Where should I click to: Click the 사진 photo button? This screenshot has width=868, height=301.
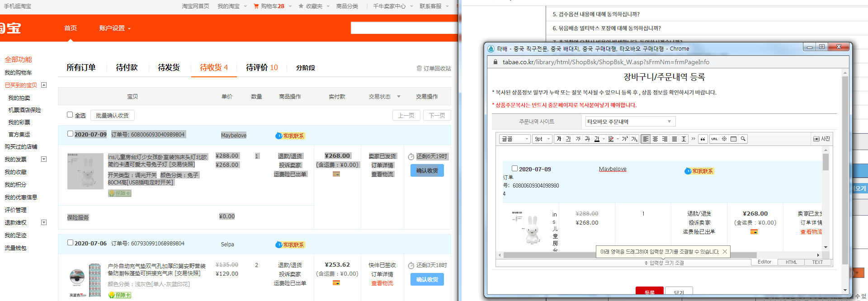pyautogui.click(x=821, y=139)
